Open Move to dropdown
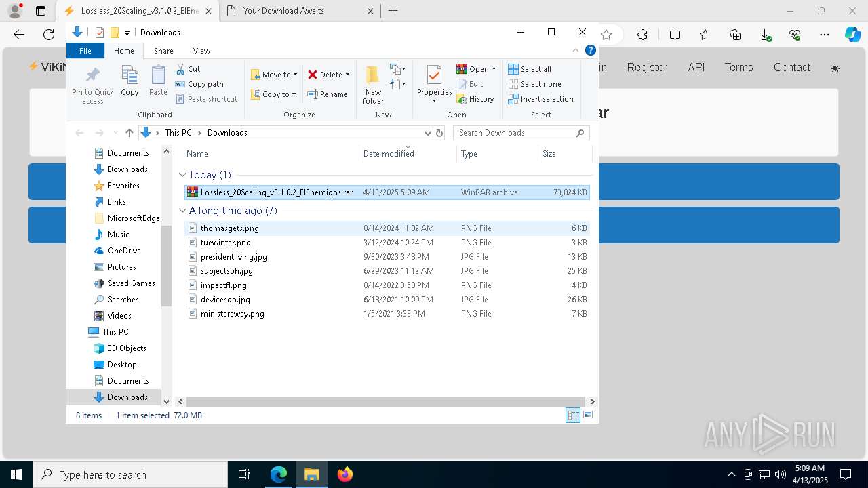Viewport: 868px width, 488px height. [x=273, y=75]
